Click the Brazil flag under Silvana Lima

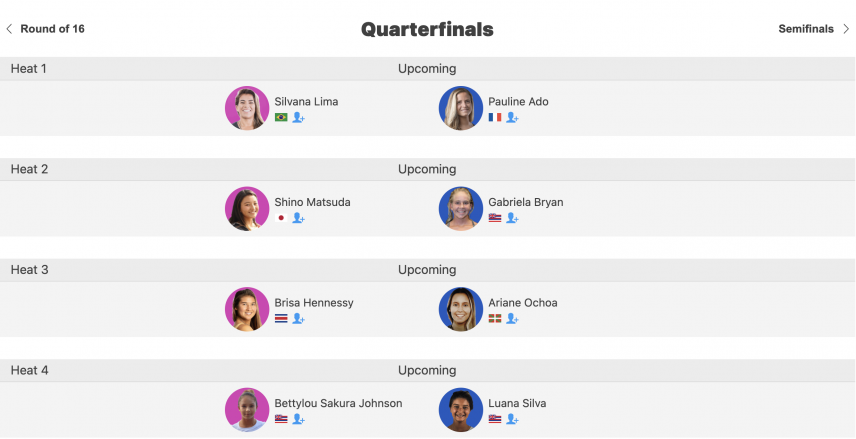pyautogui.click(x=281, y=117)
